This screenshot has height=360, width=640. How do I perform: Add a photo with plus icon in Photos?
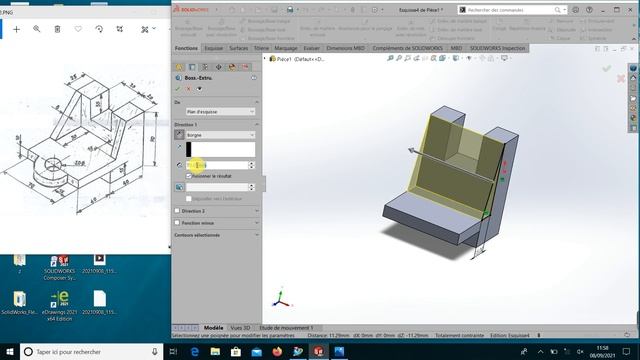pyautogui.click(x=16, y=29)
